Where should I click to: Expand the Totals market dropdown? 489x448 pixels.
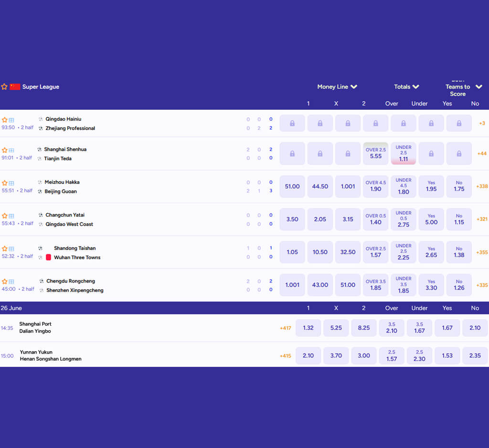[406, 87]
